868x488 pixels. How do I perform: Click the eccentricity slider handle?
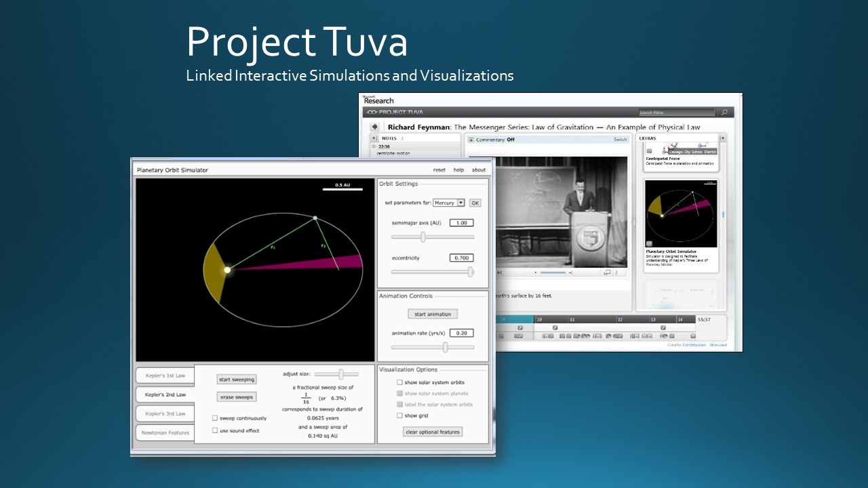coord(471,272)
